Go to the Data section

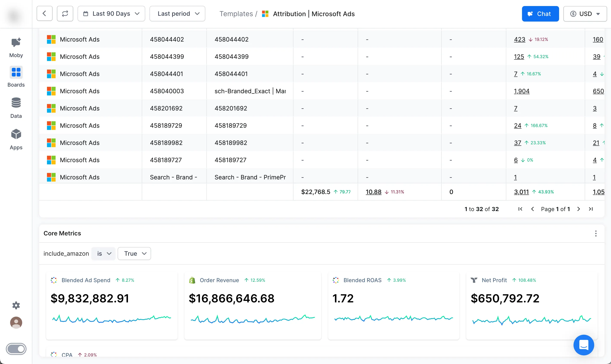[16, 108]
